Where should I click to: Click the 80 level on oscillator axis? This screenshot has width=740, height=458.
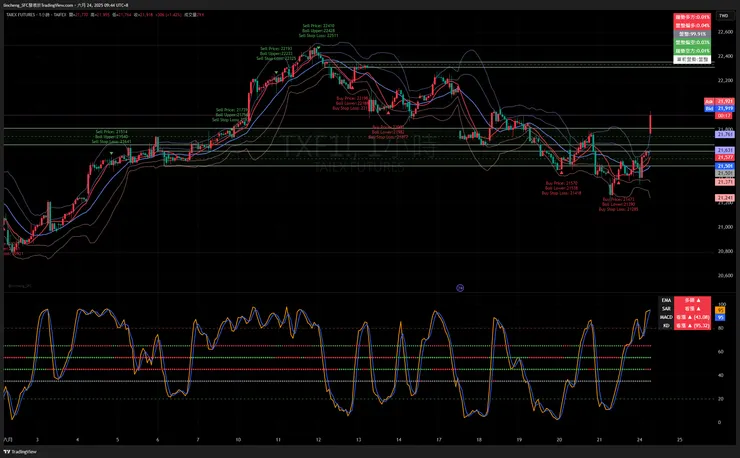pyautogui.click(x=721, y=328)
